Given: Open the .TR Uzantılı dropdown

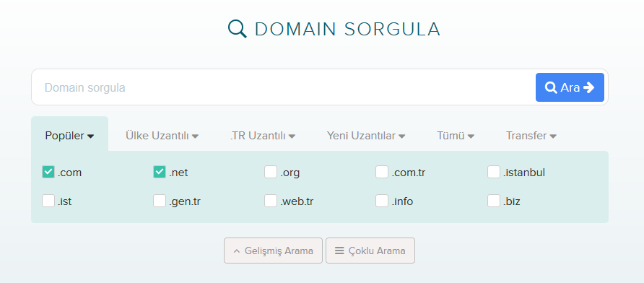Looking at the screenshot, I should tap(263, 136).
